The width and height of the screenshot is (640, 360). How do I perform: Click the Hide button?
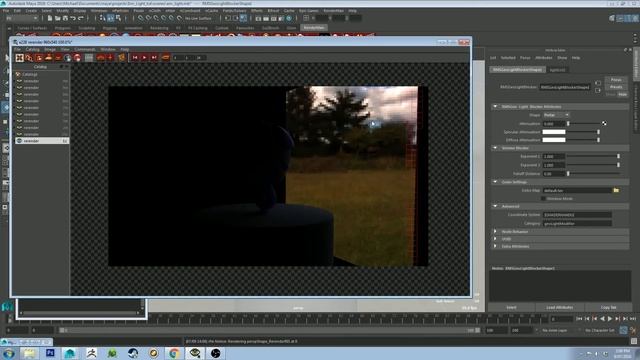622,94
